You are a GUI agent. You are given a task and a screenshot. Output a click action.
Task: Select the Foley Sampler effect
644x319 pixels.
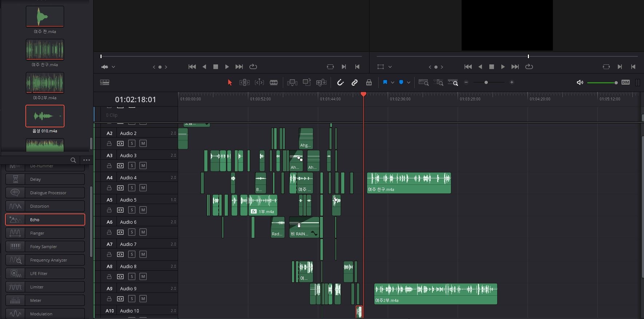click(x=45, y=247)
